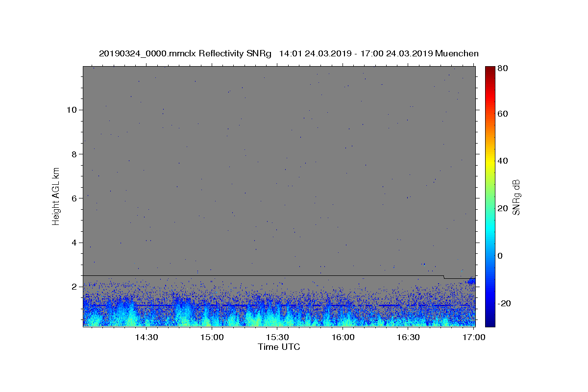Click the Time UTC axis title
Viewport: 588px width, 392px height.
(279, 347)
